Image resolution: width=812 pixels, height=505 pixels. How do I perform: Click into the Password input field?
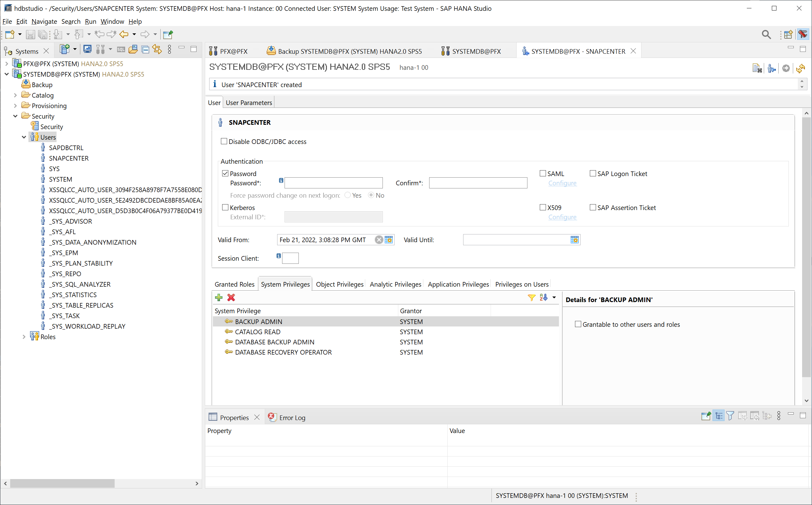333,183
